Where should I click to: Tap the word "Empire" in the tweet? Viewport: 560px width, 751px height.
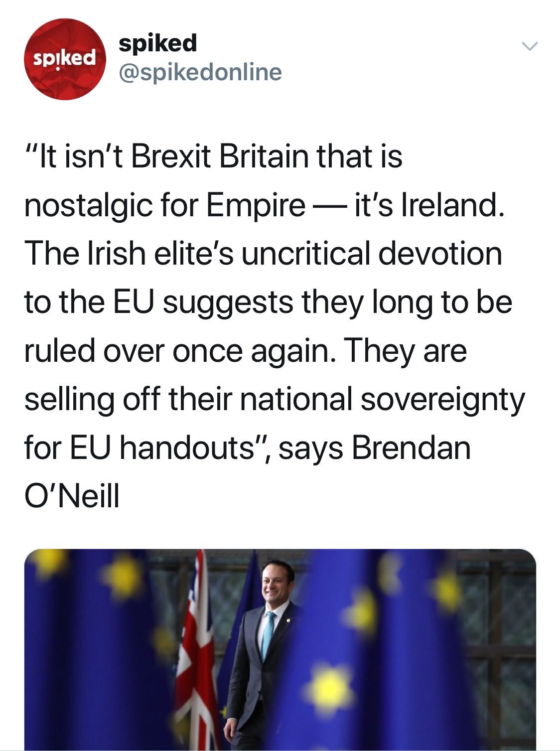255,205
